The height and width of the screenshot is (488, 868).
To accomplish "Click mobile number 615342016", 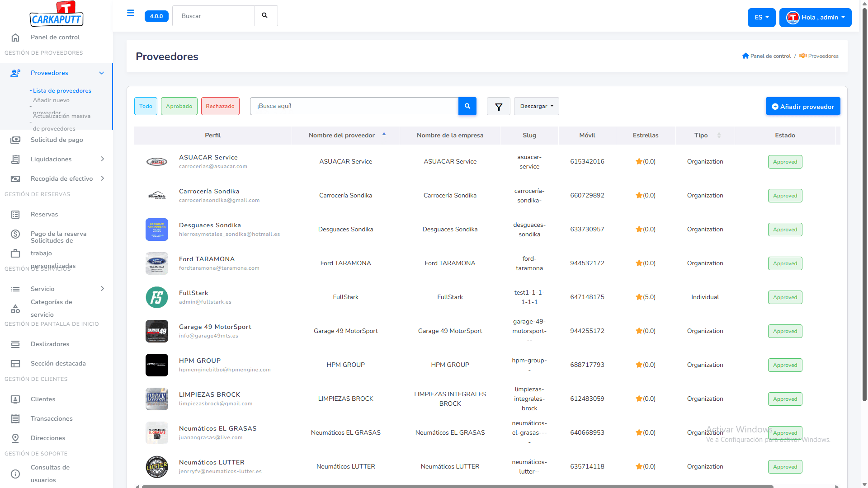I will click(x=587, y=162).
